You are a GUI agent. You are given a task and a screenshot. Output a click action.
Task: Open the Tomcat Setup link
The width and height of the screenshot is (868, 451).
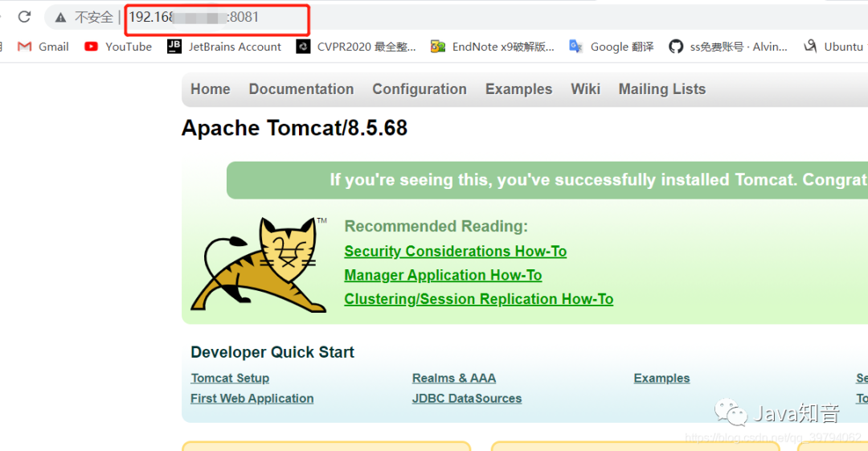pyautogui.click(x=230, y=378)
